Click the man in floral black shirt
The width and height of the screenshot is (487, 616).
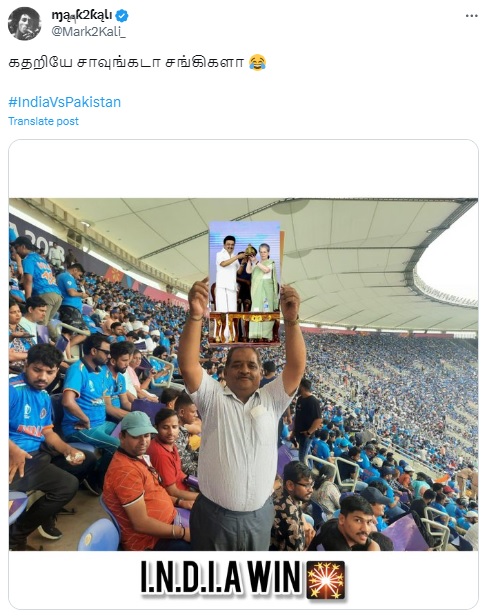[x=293, y=507]
